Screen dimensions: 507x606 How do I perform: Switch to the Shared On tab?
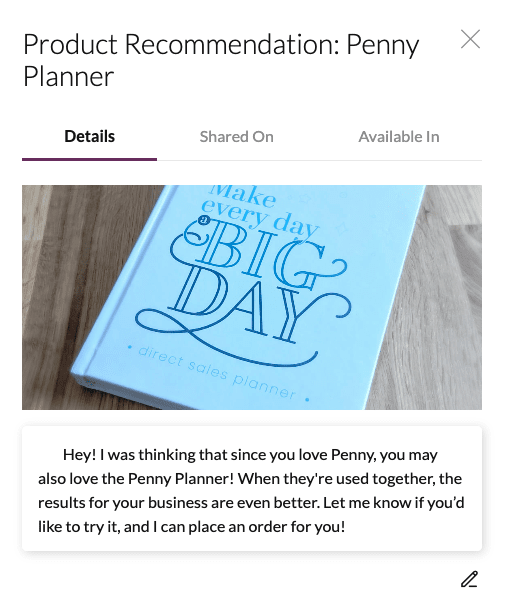coord(236,137)
